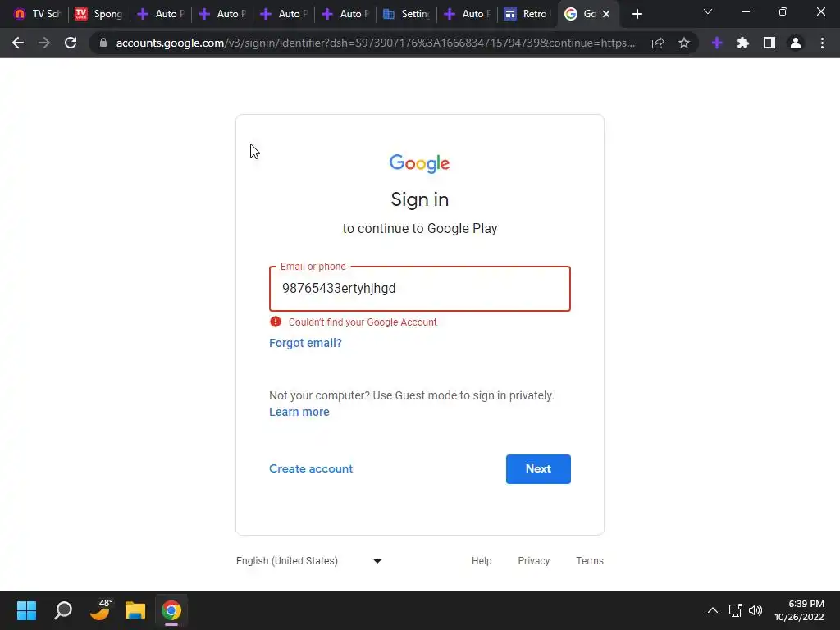Open the purple plus extension
The width and height of the screenshot is (840, 630).
[717, 43]
